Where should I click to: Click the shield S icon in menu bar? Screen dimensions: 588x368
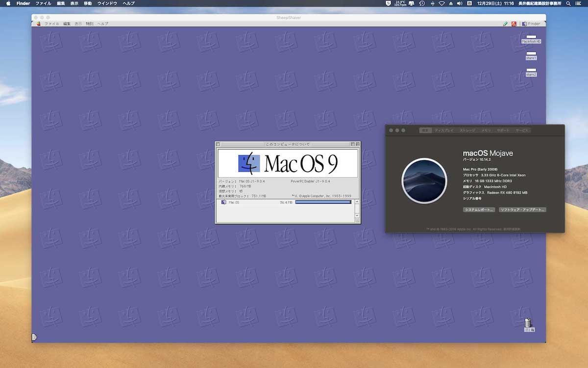coord(389,3)
